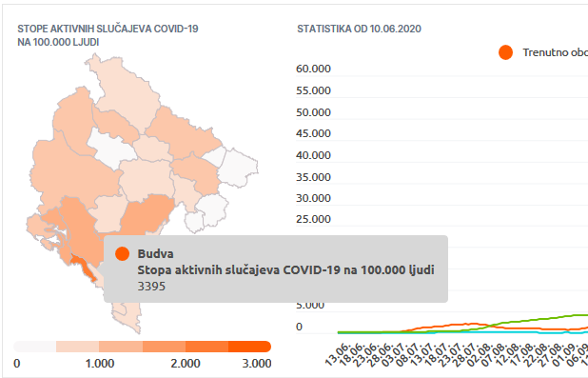Click the legend segment ending at 2.000
588x378 pixels.
pos(164,347)
